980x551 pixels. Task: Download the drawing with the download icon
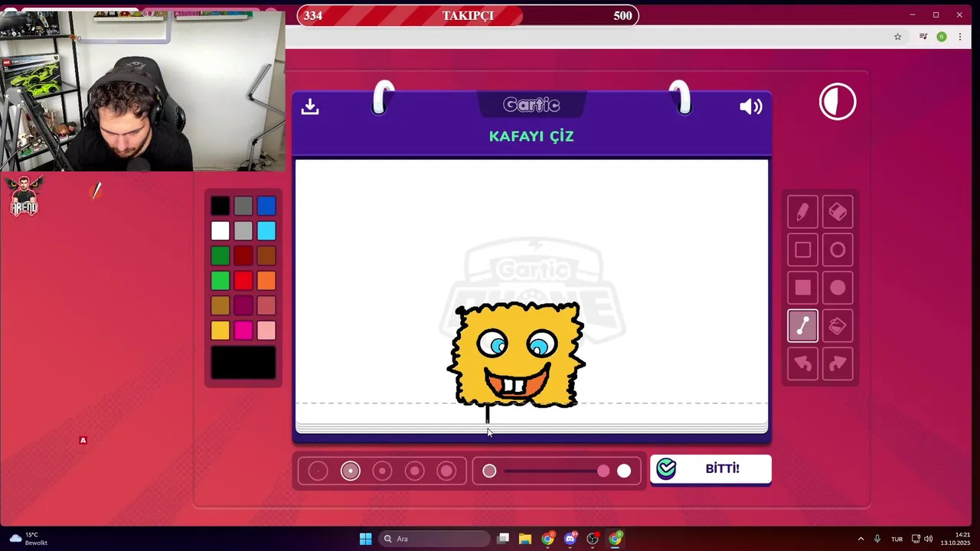point(309,106)
